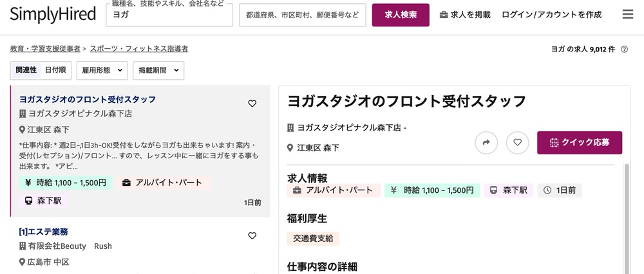Click the help icon beside job count

624,49
